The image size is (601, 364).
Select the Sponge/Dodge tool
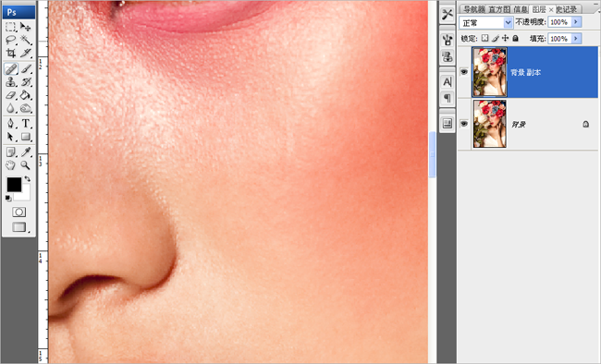(26, 108)
